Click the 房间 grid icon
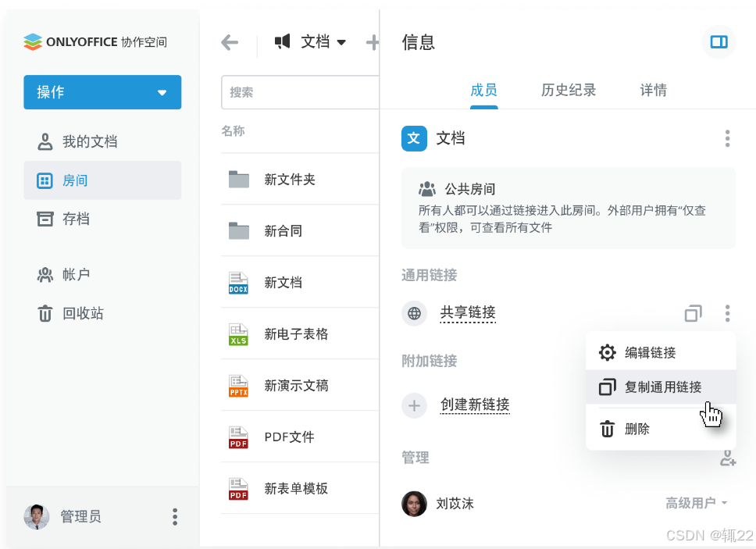 click(x=45, y=180)
